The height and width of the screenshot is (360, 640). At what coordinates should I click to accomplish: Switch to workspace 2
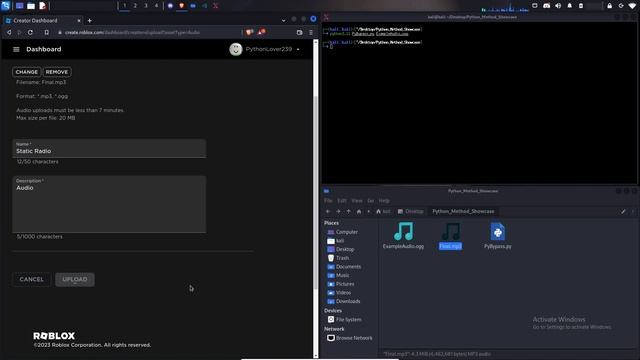tap(135, 6)
